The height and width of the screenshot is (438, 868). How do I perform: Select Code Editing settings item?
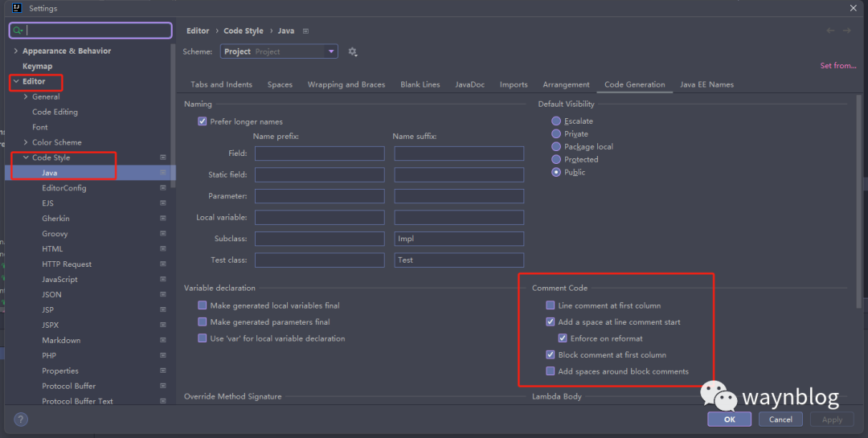[55, 112]
